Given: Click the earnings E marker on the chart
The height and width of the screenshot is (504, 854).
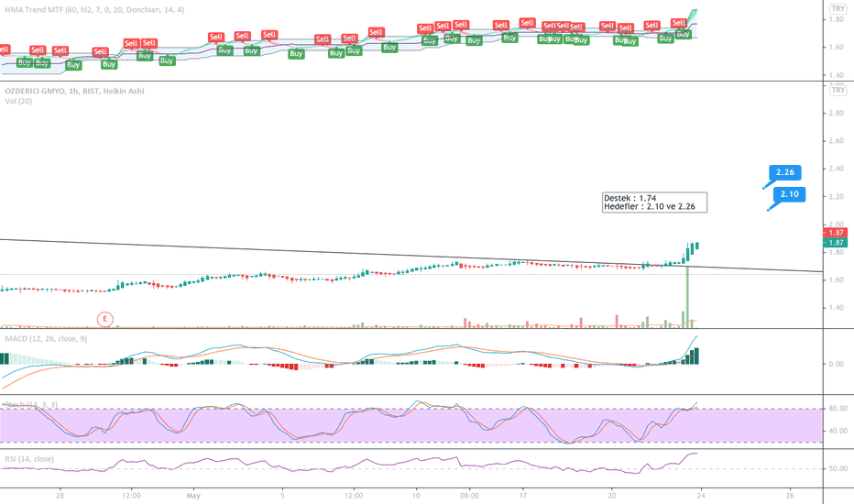Looking at the screenshot, I should coord(105,319).
